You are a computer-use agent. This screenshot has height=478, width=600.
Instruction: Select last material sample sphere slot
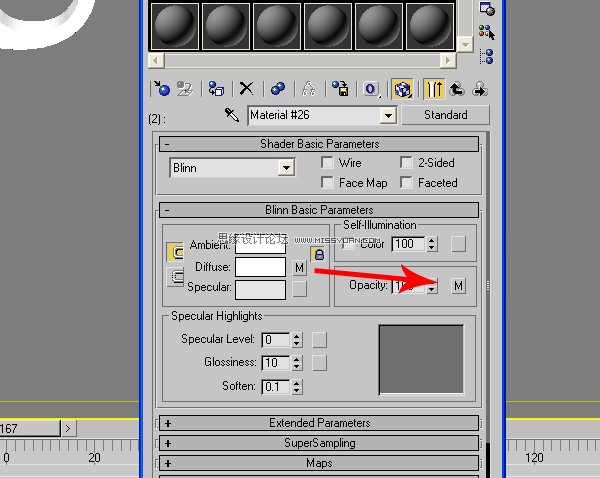[x=430, y=26]
